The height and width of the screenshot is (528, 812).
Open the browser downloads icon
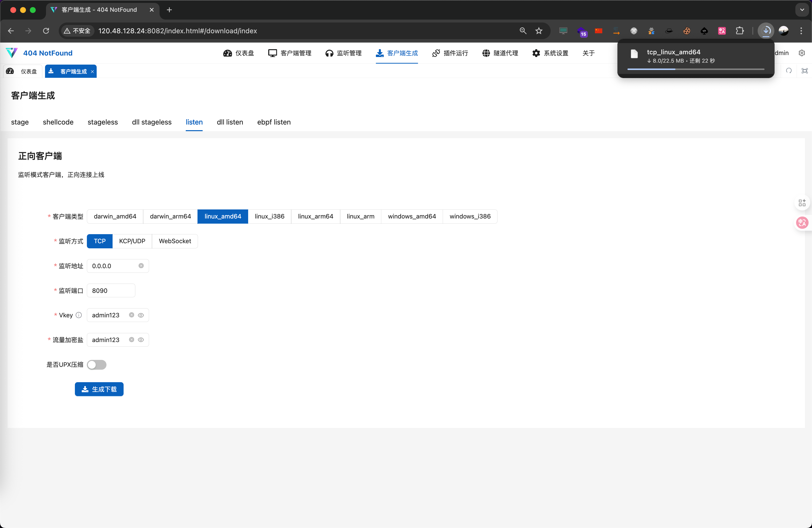[x=766, y=31]
